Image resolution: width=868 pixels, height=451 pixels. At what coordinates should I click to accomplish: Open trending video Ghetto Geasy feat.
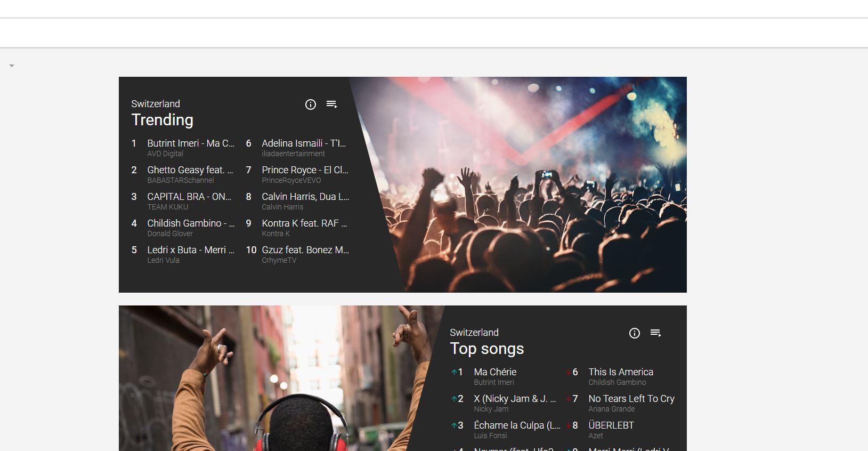point(190,170)
